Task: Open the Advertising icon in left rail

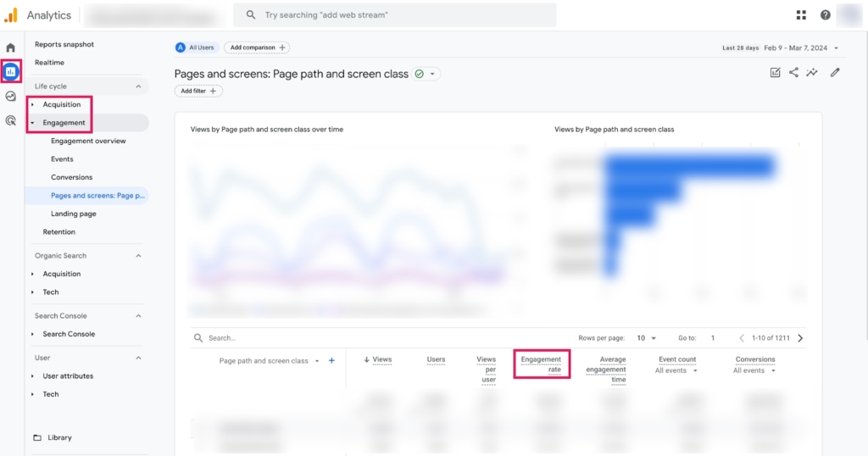Action: click(11, 120)
